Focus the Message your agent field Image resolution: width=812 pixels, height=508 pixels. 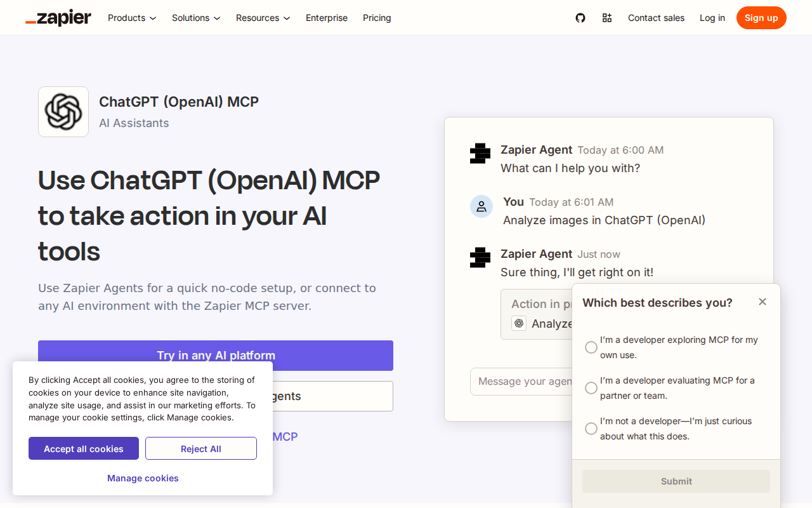coord(521,382)
